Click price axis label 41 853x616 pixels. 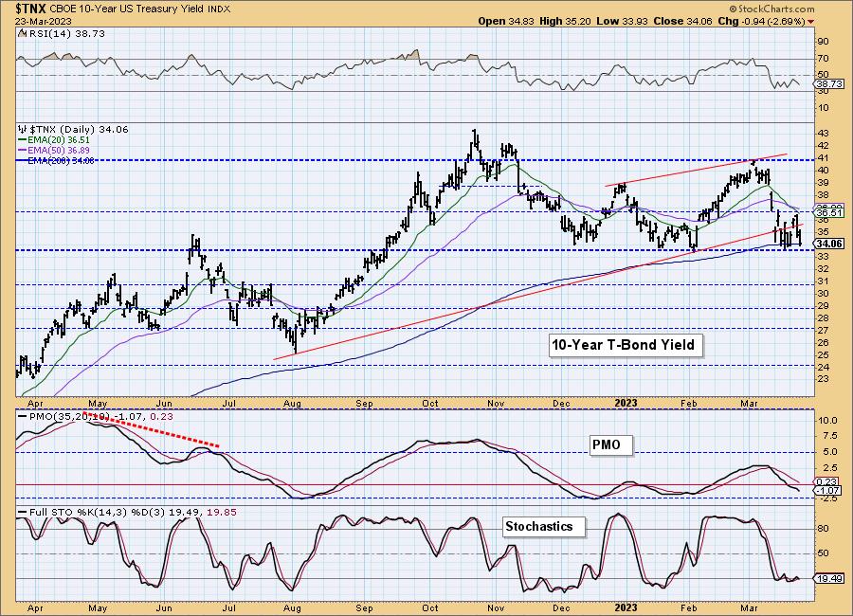(823, 158)
